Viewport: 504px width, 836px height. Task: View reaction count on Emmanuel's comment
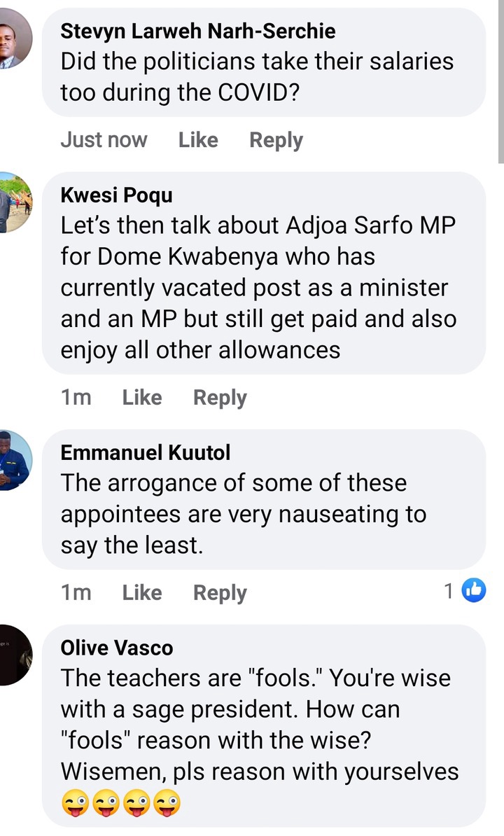point(449,591)
